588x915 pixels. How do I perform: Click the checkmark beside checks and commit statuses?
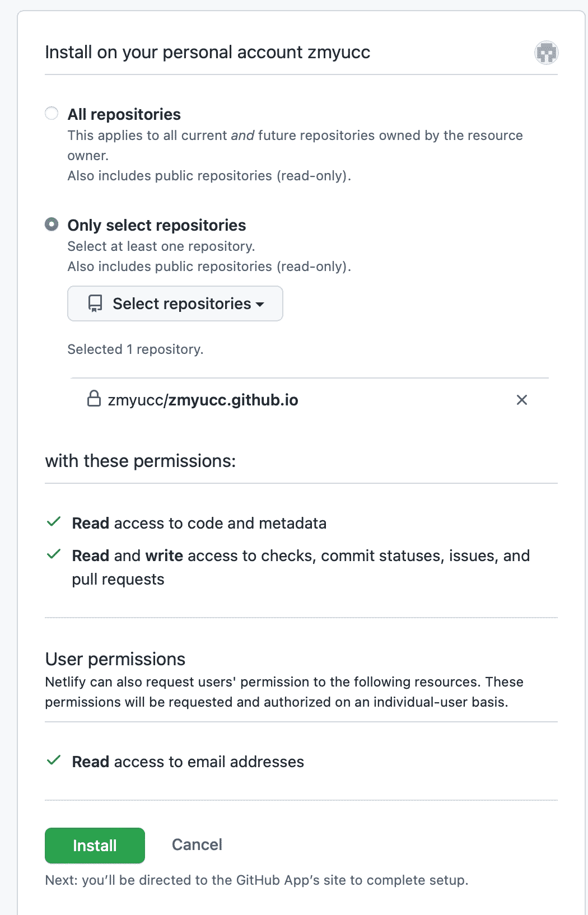[x=54, y=555]
